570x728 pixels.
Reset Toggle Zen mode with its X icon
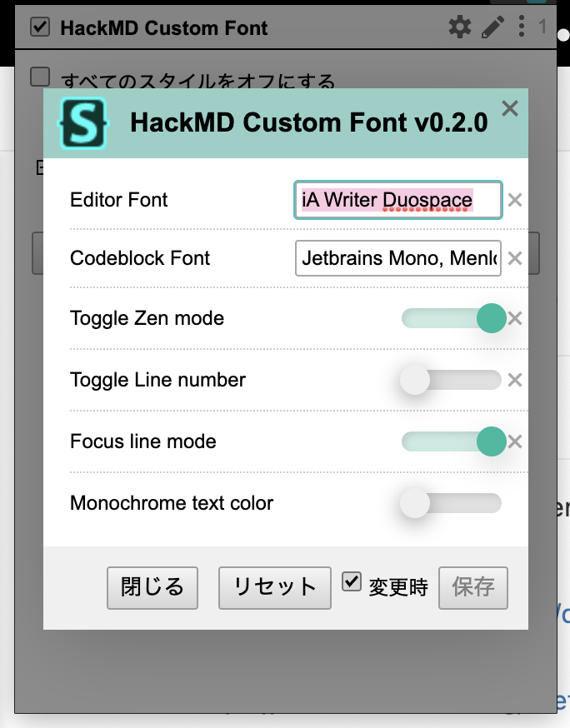click(515, 318)
